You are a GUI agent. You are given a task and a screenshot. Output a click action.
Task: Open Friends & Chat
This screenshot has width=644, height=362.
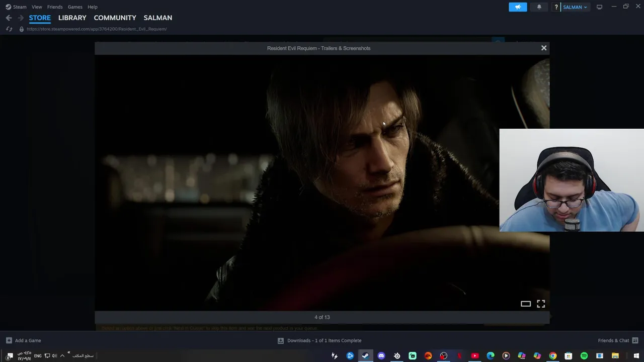tap(618, 340)
